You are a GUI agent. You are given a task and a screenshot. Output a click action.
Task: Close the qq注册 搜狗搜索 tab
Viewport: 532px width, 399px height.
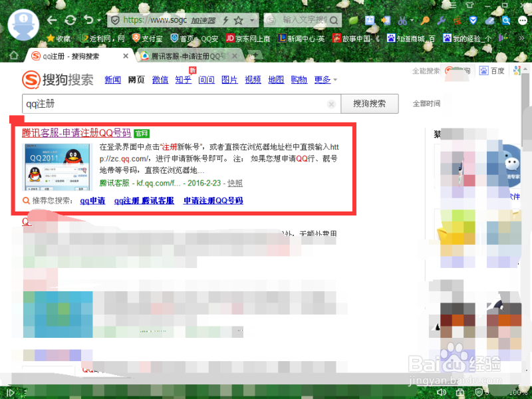(126, 56)
